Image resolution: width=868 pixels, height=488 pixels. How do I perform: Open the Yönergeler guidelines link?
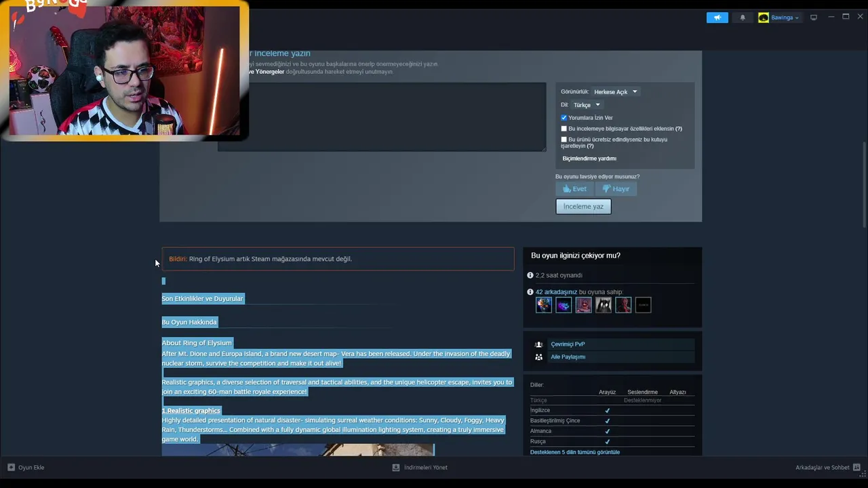click(x=266, y=72)
